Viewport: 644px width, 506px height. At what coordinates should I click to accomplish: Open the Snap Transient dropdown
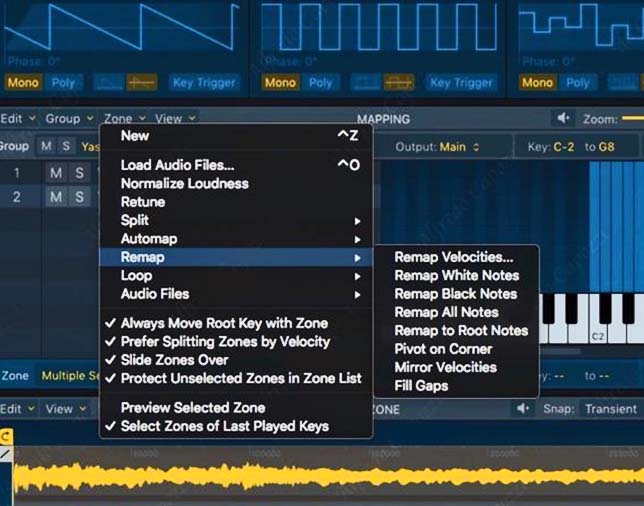tap(610, 409)
